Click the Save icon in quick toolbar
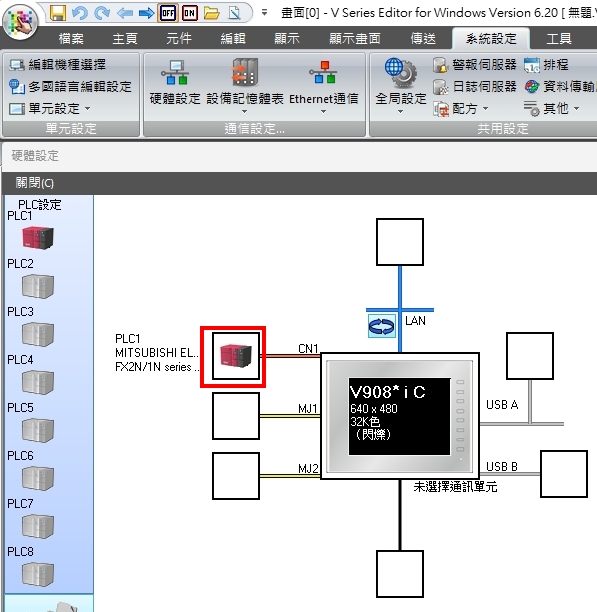Viewport: 597px width, 612px height. click(58, 13)
